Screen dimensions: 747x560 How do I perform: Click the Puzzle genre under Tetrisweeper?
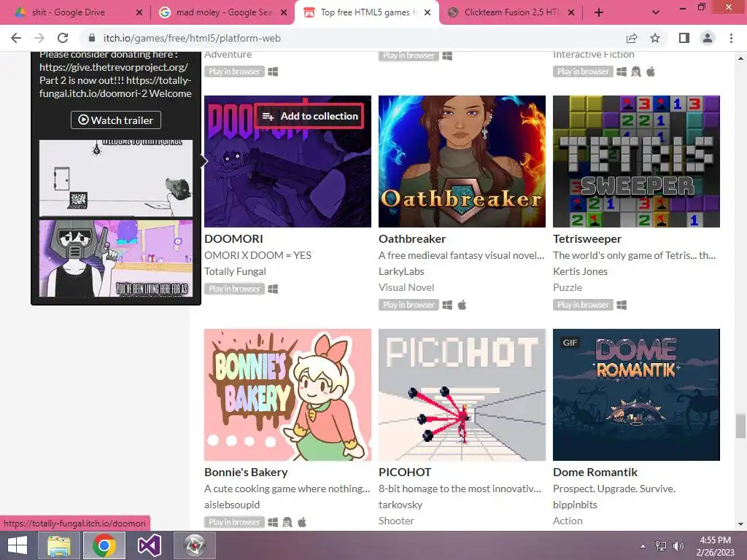click(x=568, y=287)
